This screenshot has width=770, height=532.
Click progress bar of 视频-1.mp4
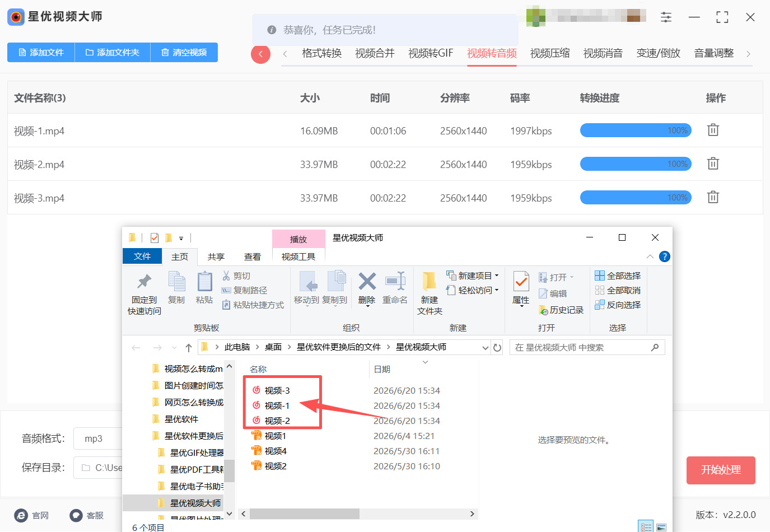click(636, 130)
